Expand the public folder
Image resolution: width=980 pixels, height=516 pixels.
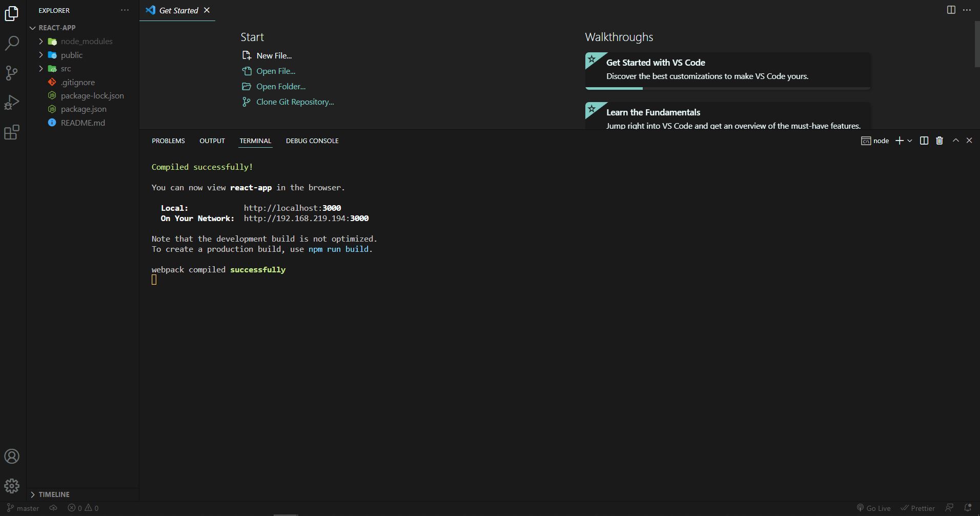point(83,55)
